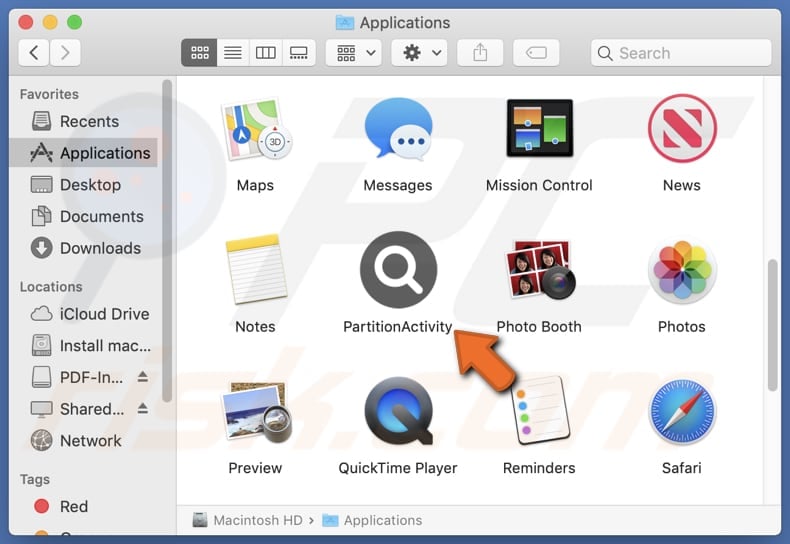Go back with the left chevron button
This screenshot has height=544, width=790.
tap(34, 52)
